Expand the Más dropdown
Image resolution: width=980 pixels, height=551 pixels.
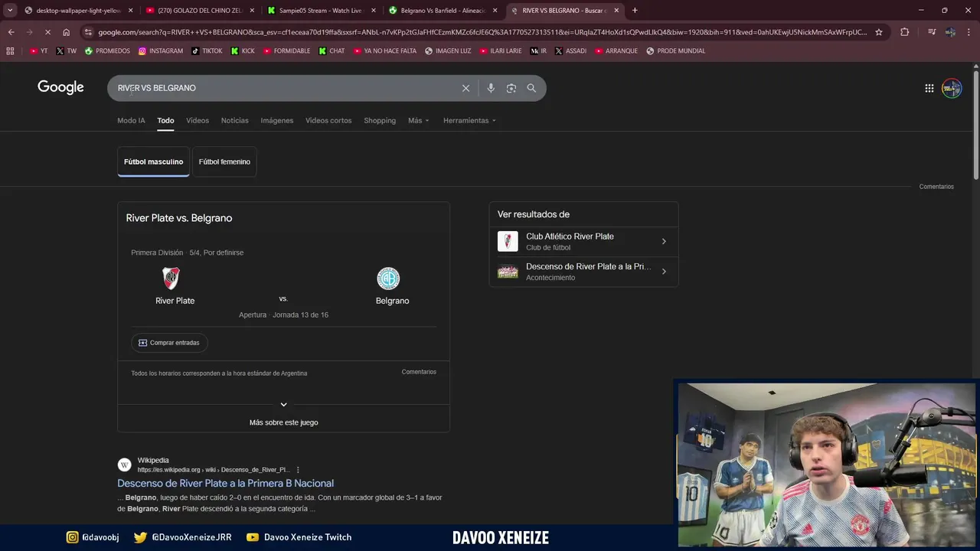(x=418, y=121)
